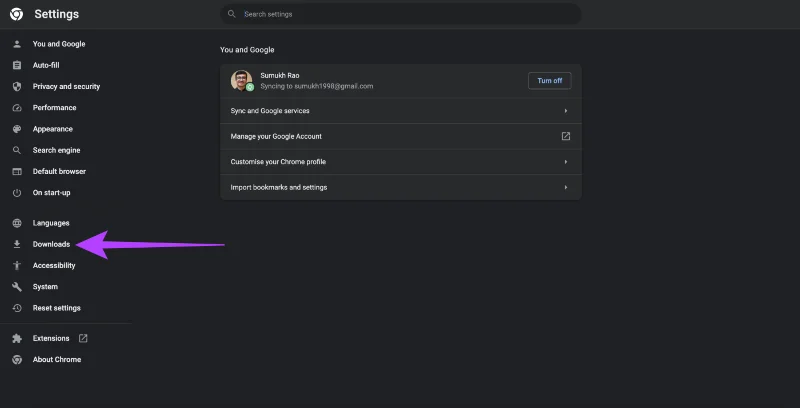Click the Settings page title
The width and height of the screenshot is (800, 408).
tap(57, 14)
